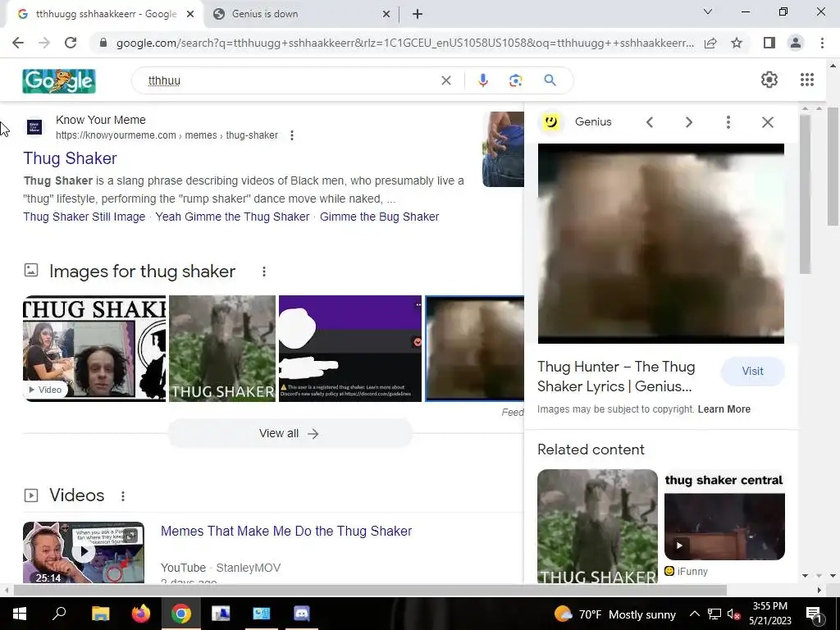Search by voice microphone icon
The image size is (840, 630).
point(482,80)
